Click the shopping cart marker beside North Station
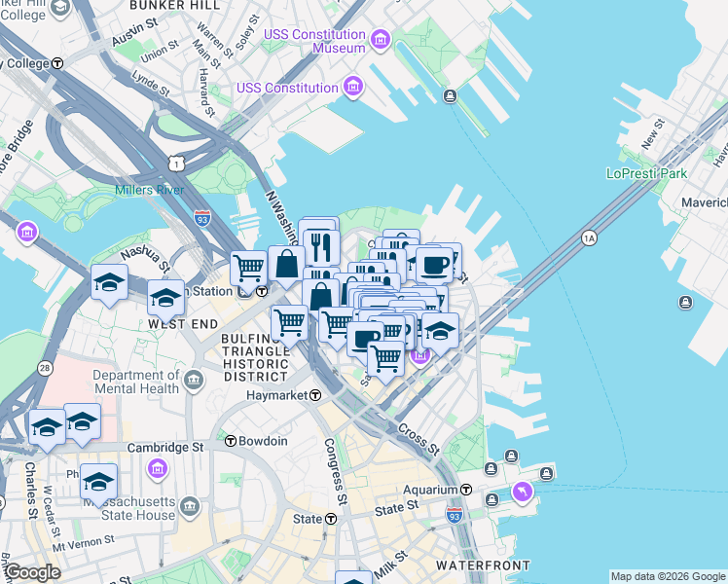 pyautogui.click(x=249, y=272)
